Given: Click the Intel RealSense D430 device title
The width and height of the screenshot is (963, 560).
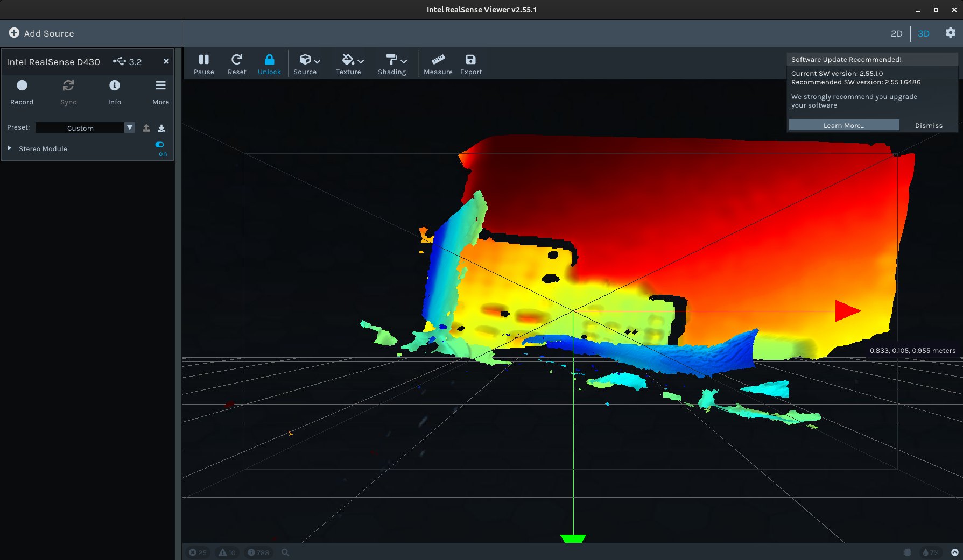Looking at the screenshot, I should tap(53, 62).
